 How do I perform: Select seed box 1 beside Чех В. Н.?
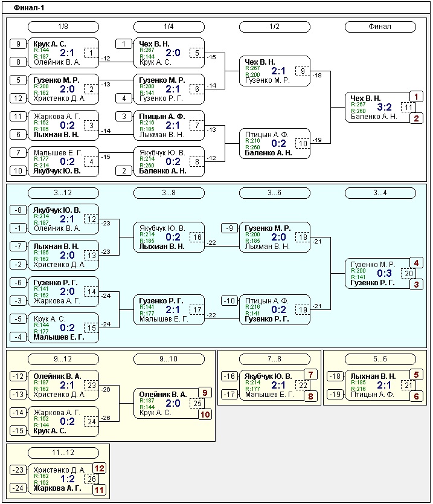tap(124, 44)
